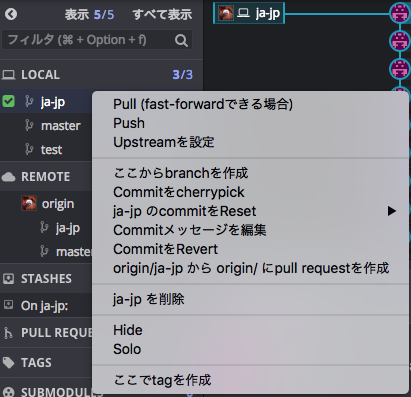Screen dimensions: 411x397
Task: Click the search magnifier icon in the filter box
Action: pos(181,40)
